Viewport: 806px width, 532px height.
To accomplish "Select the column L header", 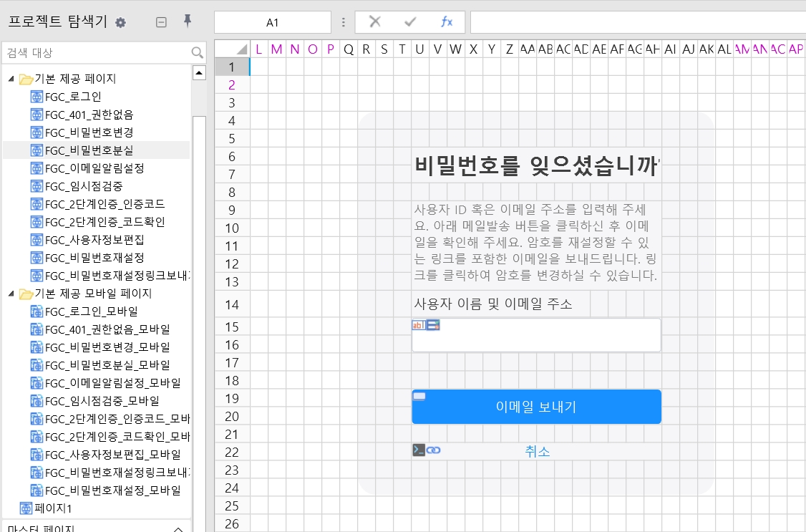I will tap(258, 49).
